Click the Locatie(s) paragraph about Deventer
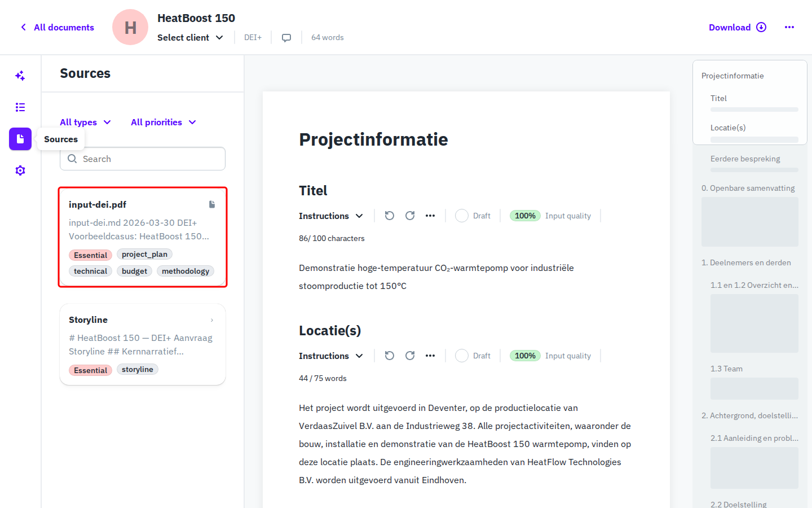Screen dimensions: 812x508 [x=465, y=444]
